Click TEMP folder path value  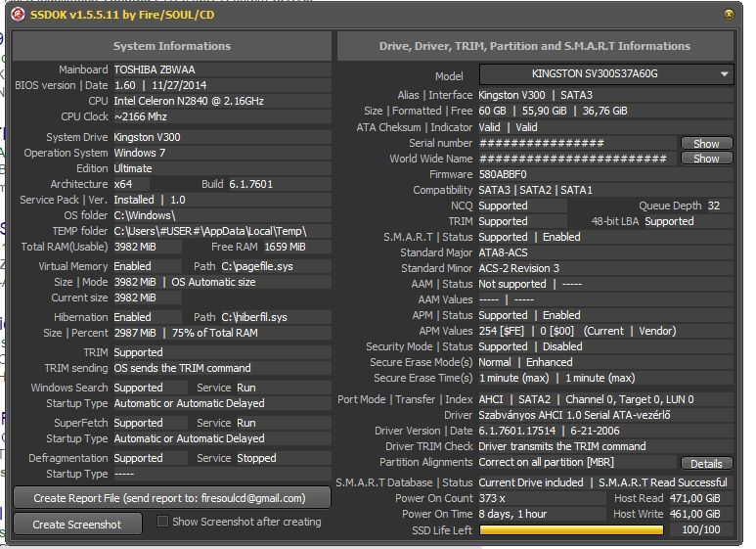(x=209, y=231)
